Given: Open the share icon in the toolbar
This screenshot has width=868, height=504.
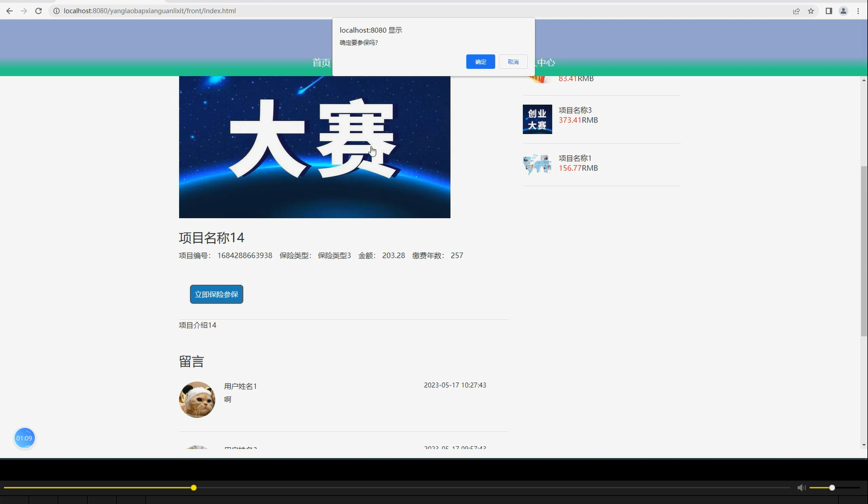Looking at the screenshot, I should point(796,10).
